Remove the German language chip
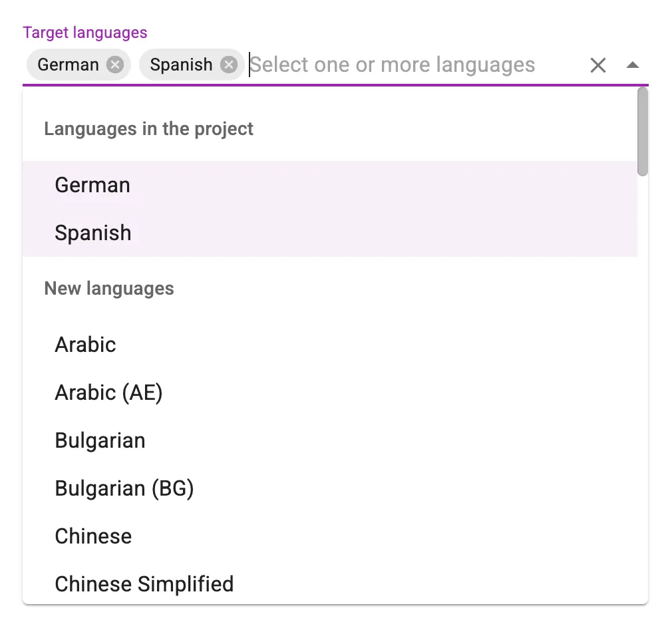Image resolution: width=672 pixels, height=632 pixels. (x=114, y=65)
